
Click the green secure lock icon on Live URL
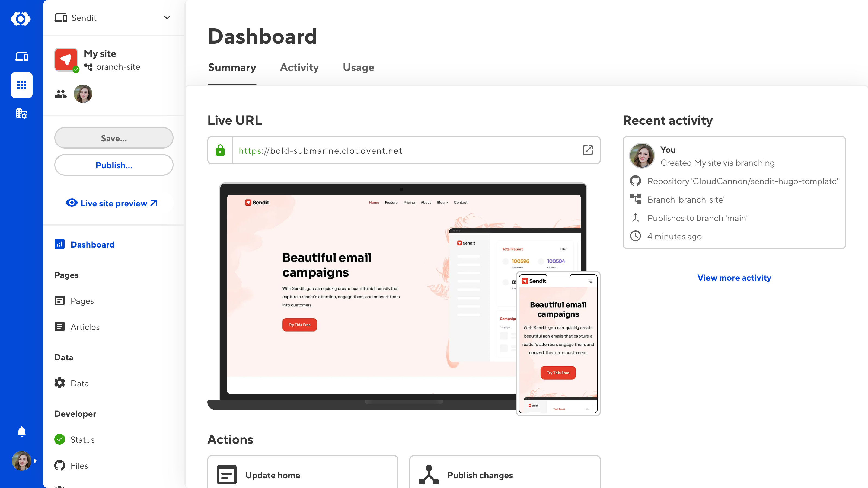coord(219,151)
